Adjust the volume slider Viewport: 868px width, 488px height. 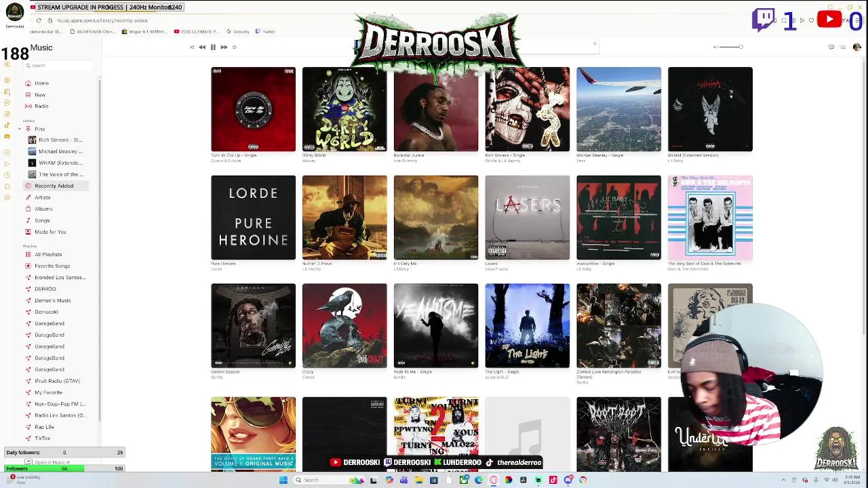731,47
